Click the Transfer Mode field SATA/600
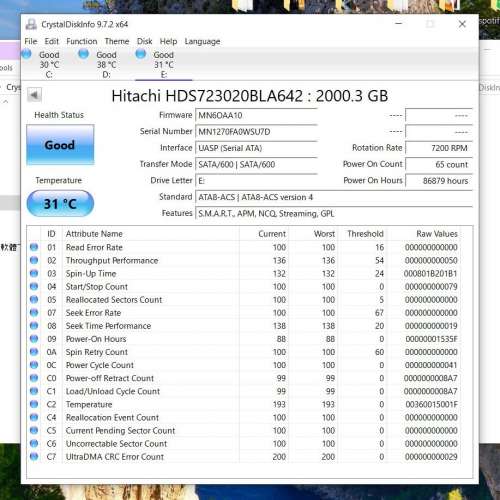 click(256, 164)
